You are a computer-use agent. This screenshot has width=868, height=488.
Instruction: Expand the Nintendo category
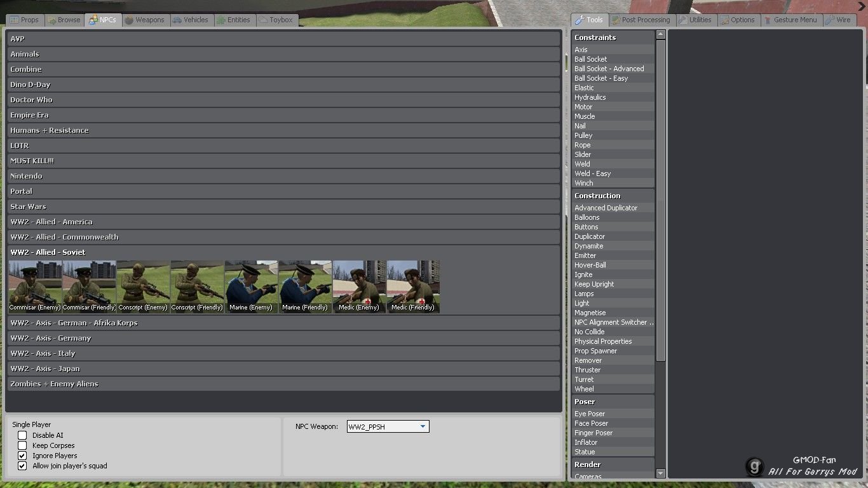(283, 176)
